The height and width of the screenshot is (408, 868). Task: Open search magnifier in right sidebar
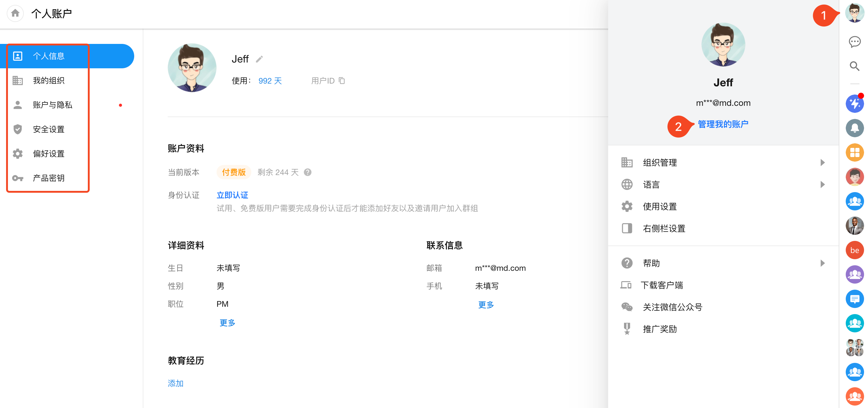click(x=854, y=66)
